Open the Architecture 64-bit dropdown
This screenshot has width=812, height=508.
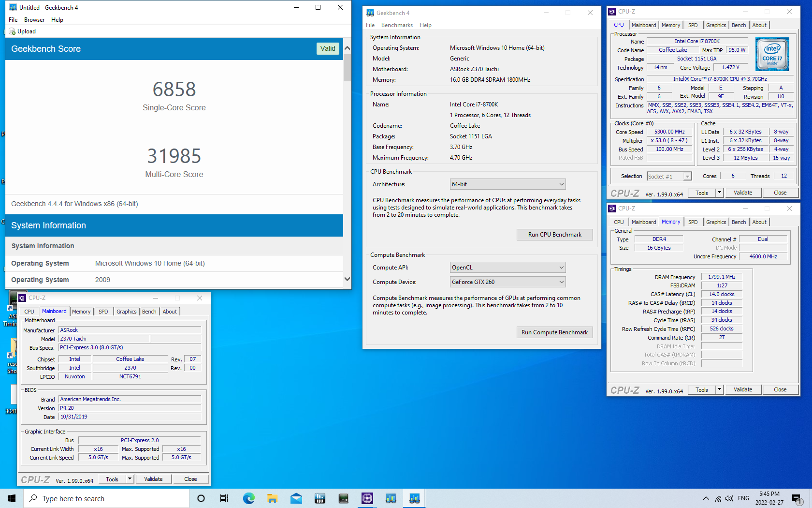click(507, 184)
